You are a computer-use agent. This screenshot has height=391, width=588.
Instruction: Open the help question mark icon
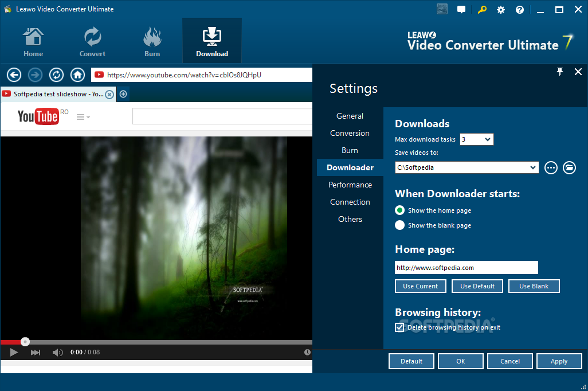click(x=519, y=10)
